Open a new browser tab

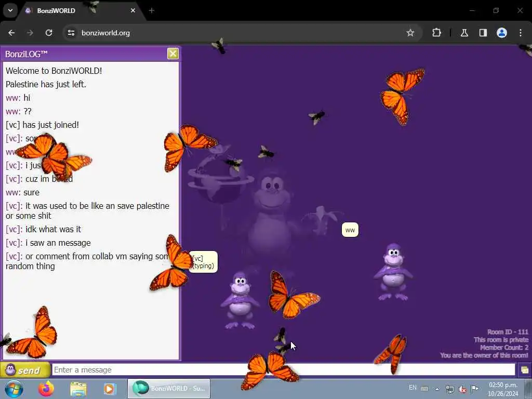[x=152, y=10]
